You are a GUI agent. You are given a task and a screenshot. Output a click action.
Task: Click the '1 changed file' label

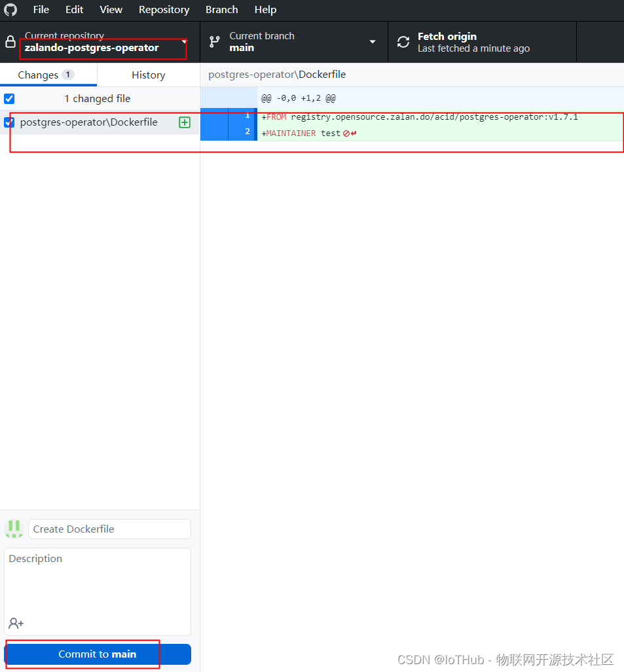pos(98,99)
